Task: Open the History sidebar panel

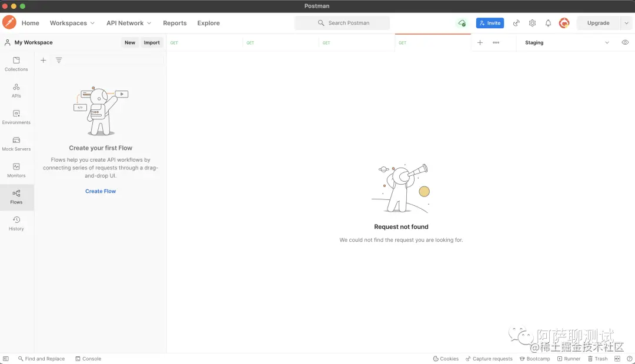Action: click(16, 223)
